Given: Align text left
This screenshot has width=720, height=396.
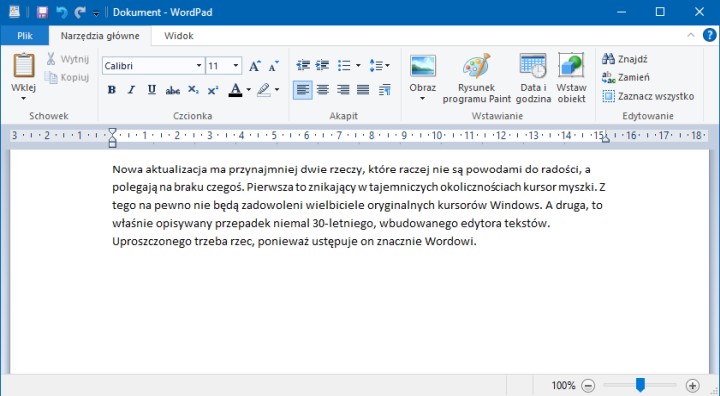Looking at the screenshot, I should 303,90.
